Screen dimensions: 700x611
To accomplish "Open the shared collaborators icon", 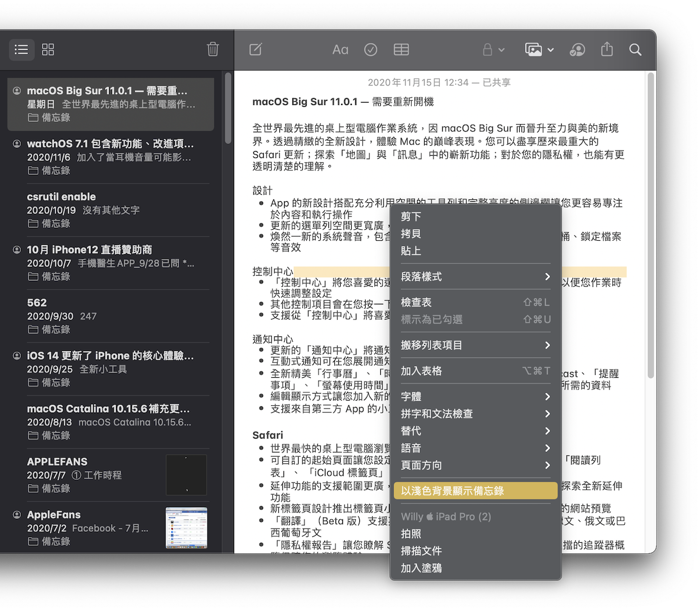I will (577, 50).
